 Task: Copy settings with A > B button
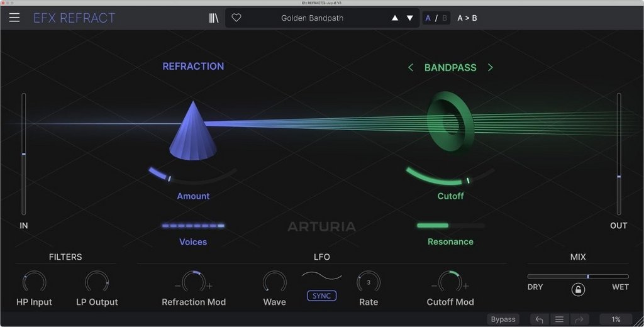coord(467,18)
